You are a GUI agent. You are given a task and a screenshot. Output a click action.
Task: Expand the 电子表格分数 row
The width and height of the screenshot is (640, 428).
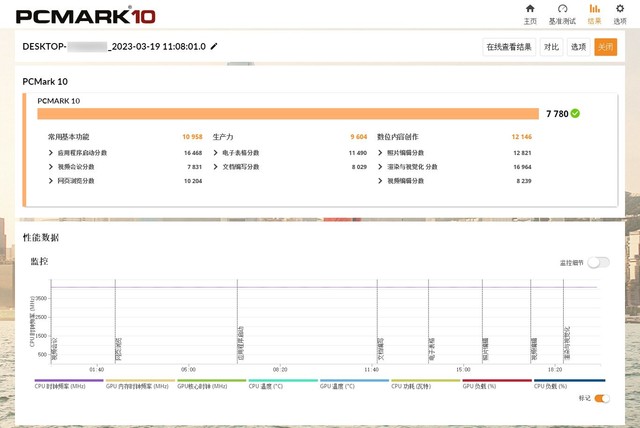[216, 153]
